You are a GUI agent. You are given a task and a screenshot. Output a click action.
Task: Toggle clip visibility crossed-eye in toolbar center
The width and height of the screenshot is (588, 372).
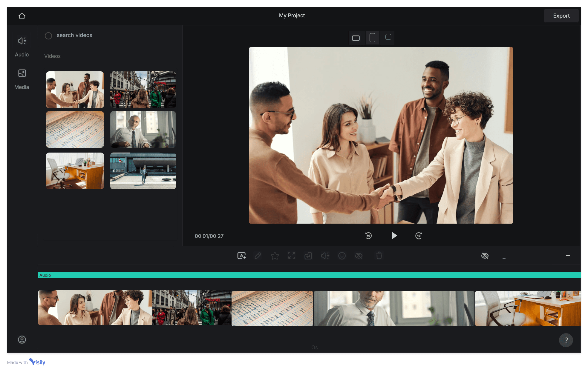pyautogui.click(x=359, y=256)
